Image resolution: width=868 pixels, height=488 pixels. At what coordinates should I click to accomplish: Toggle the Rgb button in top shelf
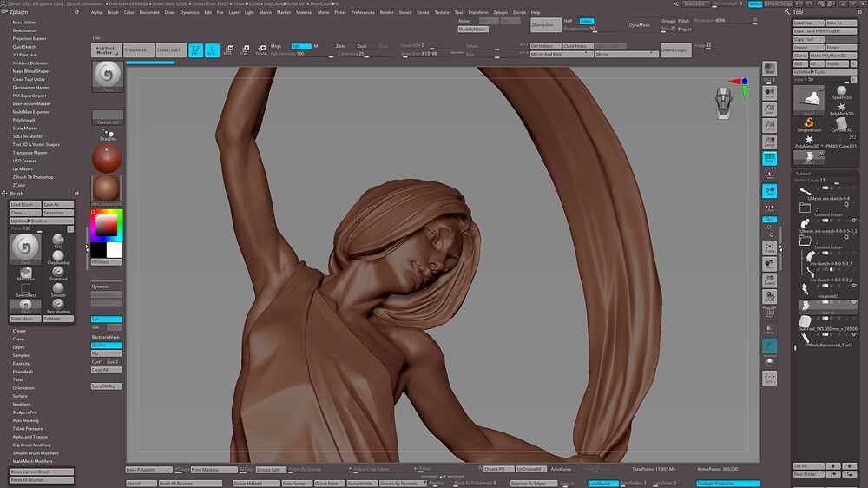(301, 46)
